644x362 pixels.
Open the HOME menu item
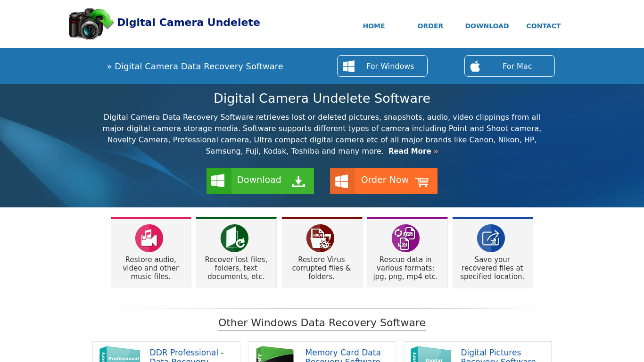pyautogui.click(x=374, y=26)
